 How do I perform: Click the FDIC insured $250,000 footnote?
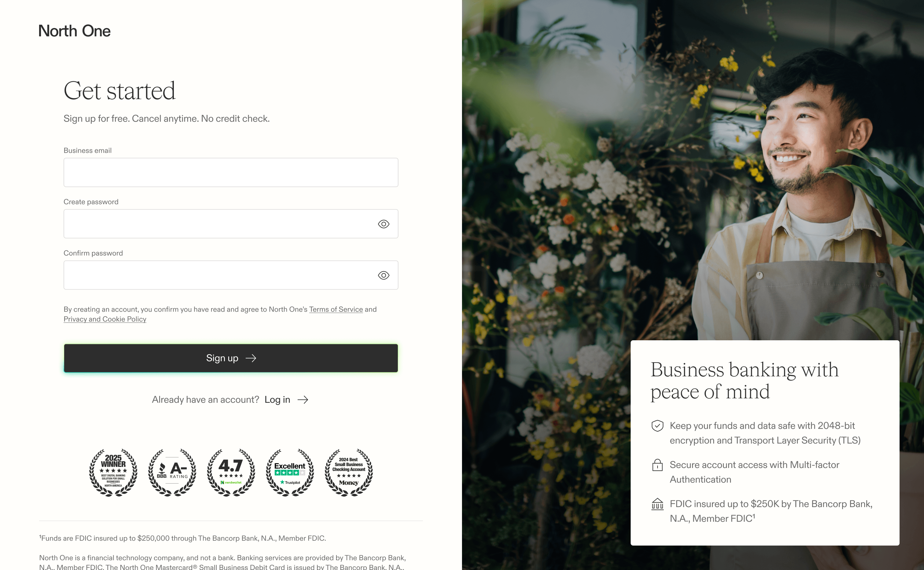coord(182,538)
